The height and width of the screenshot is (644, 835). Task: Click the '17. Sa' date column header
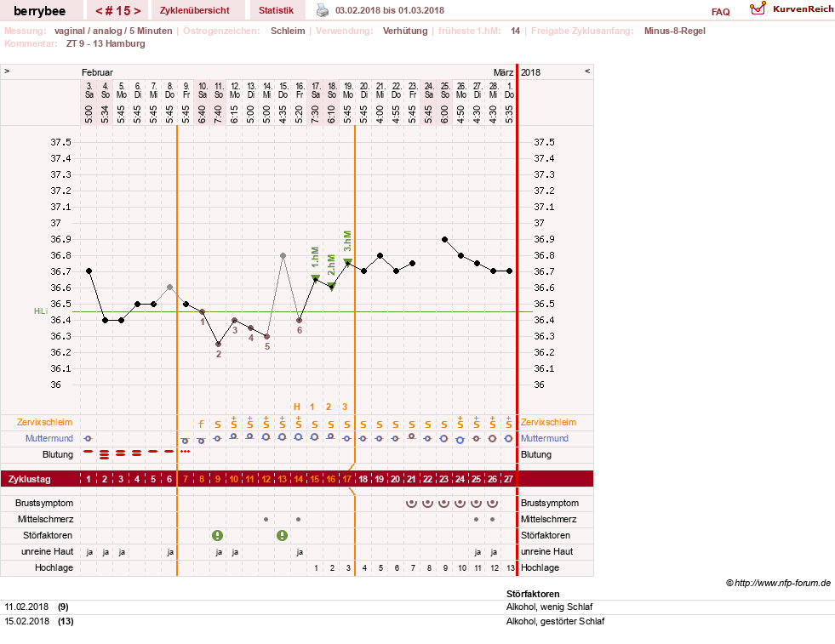[x=316, y=90]
